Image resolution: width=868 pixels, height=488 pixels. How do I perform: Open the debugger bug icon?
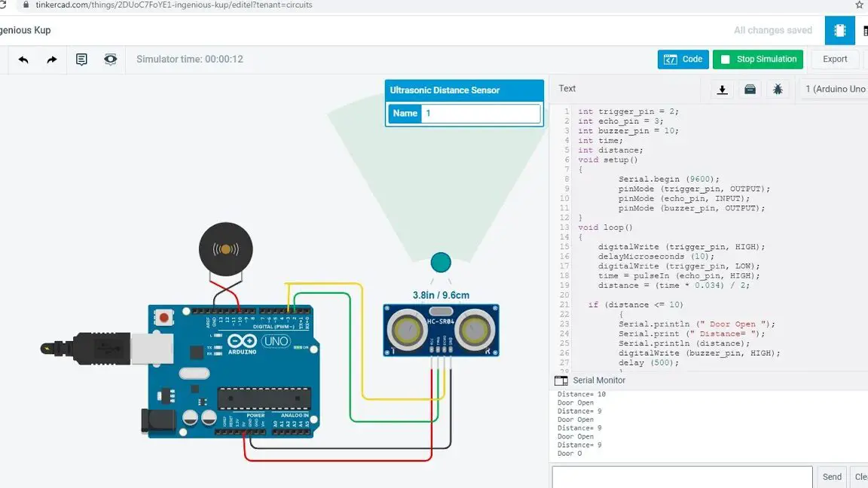click(778, 89)
